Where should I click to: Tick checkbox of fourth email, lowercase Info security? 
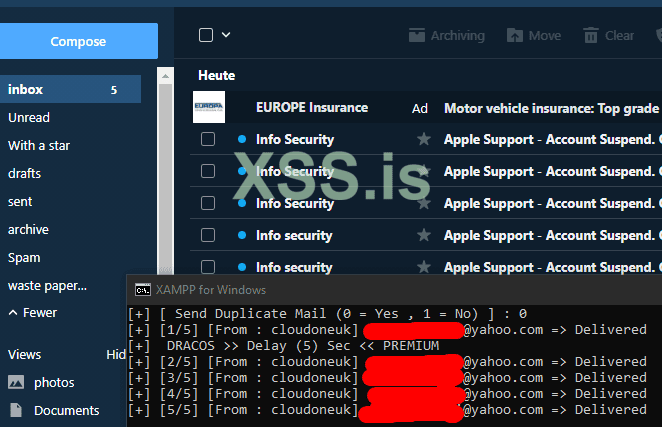click(x=208, y=235)
